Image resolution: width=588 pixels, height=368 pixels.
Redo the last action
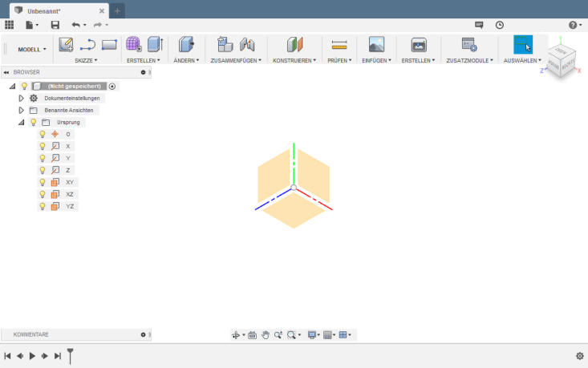click(98, 25)
